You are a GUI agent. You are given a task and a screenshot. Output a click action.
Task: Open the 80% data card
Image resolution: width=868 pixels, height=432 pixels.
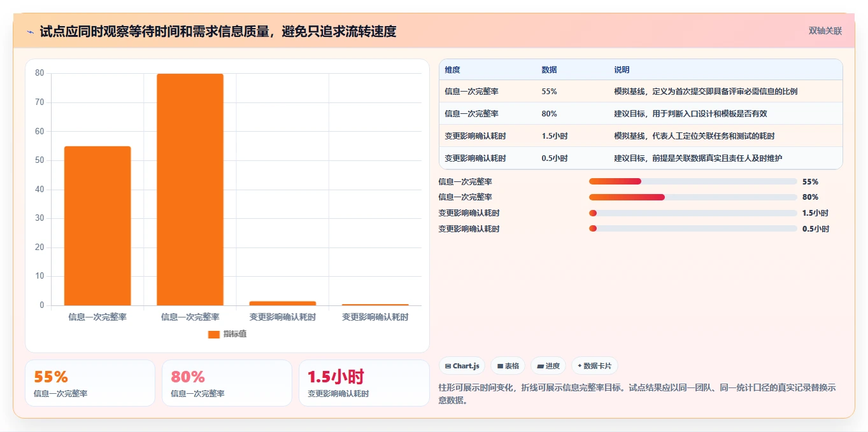pyautogui.click(x=227, y=383)
